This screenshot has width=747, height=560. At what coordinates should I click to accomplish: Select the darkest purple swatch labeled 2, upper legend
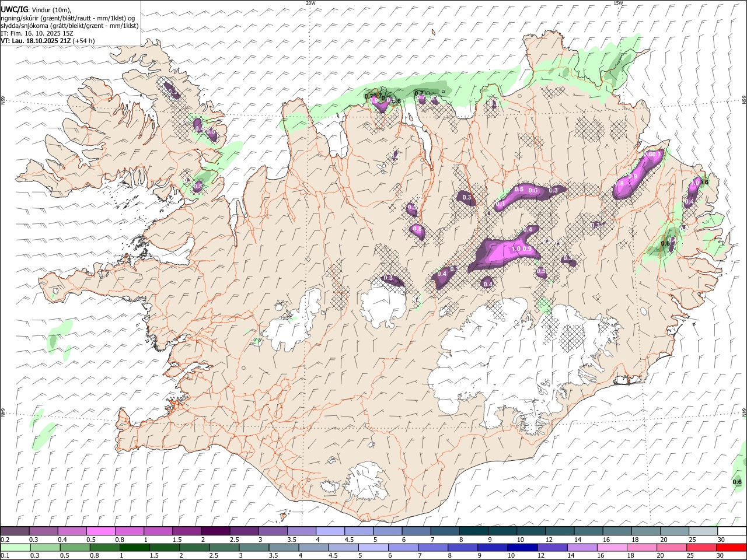[215, 531]
